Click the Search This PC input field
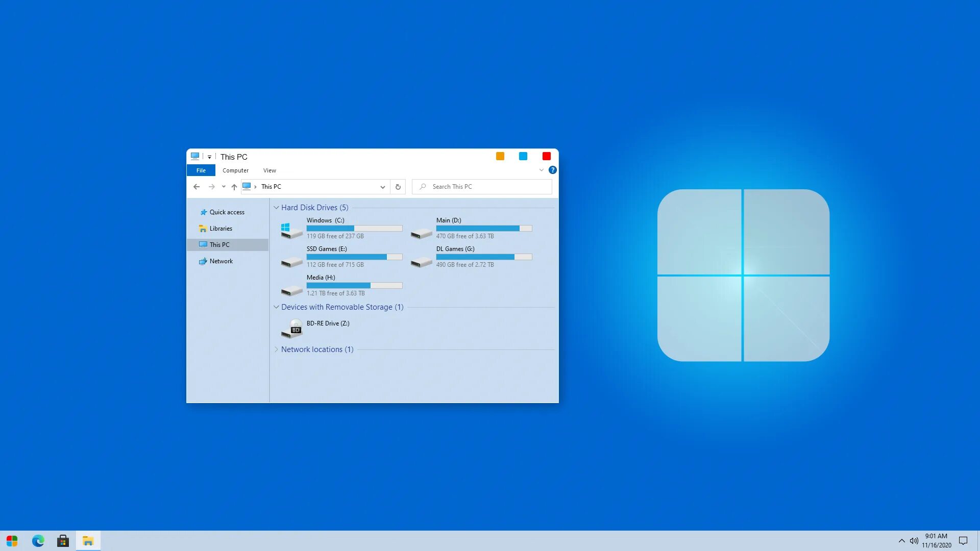Image resolution: width=980 pixels, height=551 pixels. click(482, 186)
